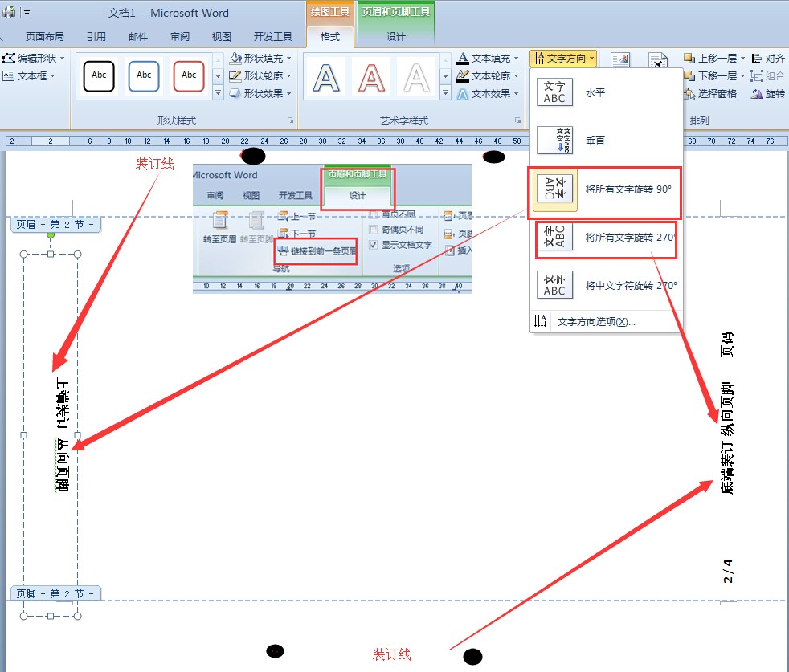Open 选择窗格 selection pane
The image size is (789, 672).
pyautogui.click(x=710, y=94)
